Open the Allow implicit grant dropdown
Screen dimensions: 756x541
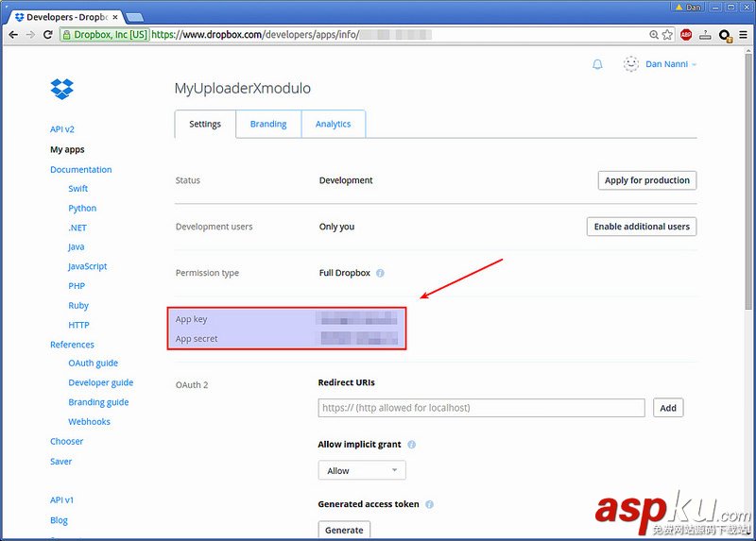362,470
